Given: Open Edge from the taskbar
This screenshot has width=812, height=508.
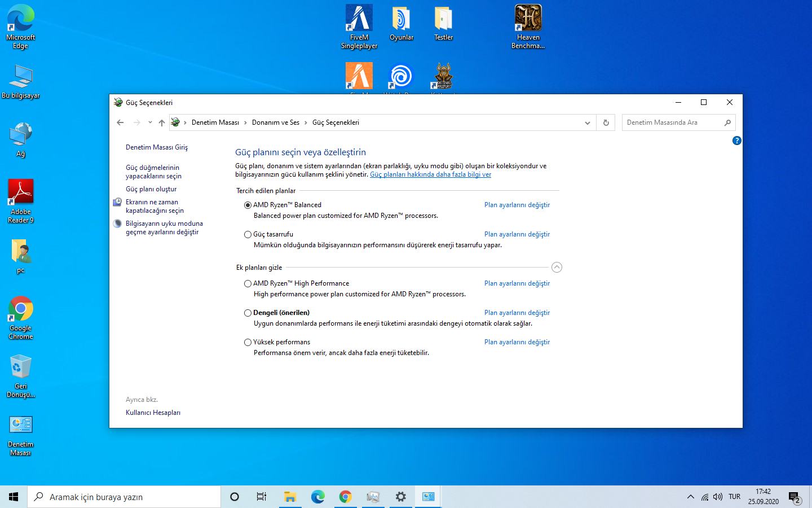Looking at the screenshot, I should pyautogui.click(x=317, y=497).
